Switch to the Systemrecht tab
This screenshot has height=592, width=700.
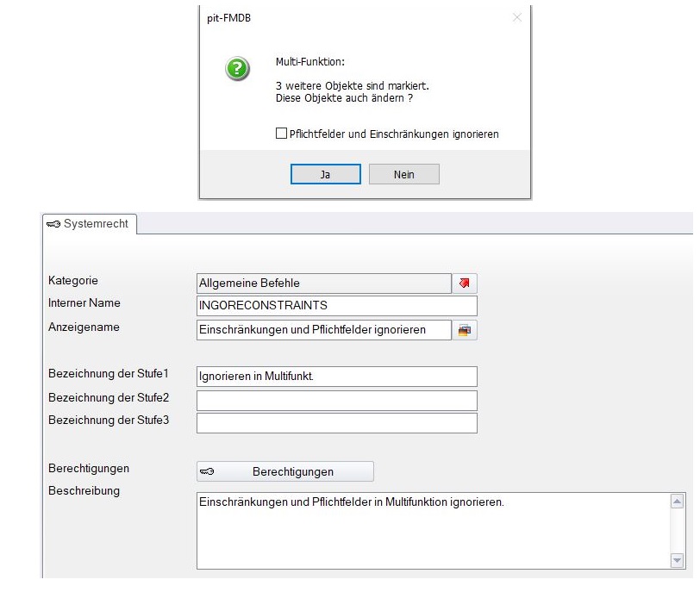(90, 223)
